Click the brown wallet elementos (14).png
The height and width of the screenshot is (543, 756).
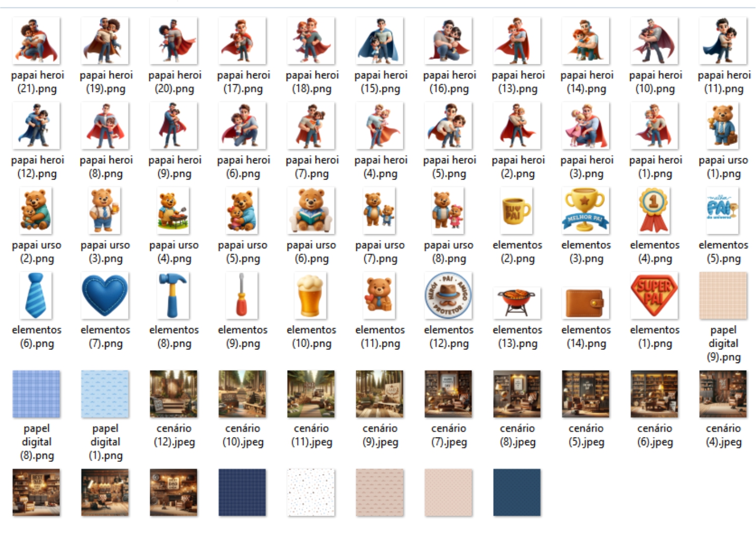[586, 302]
